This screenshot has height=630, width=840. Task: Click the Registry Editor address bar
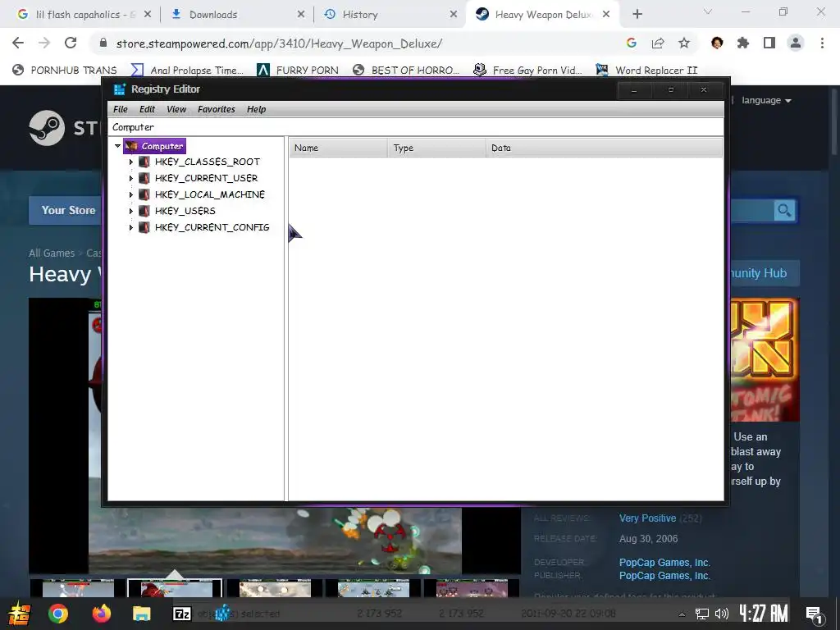tap(416, 127)
